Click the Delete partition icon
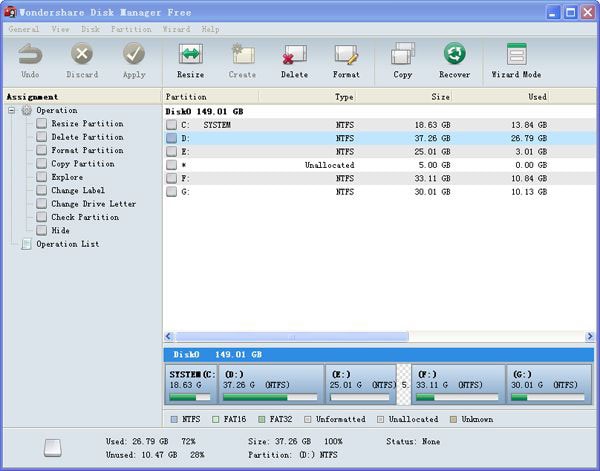600x471 pixels. pos(294,54)
